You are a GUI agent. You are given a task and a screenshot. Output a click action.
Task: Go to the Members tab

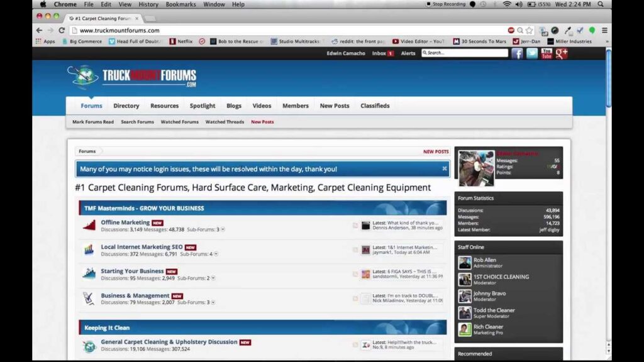[296, 106]
